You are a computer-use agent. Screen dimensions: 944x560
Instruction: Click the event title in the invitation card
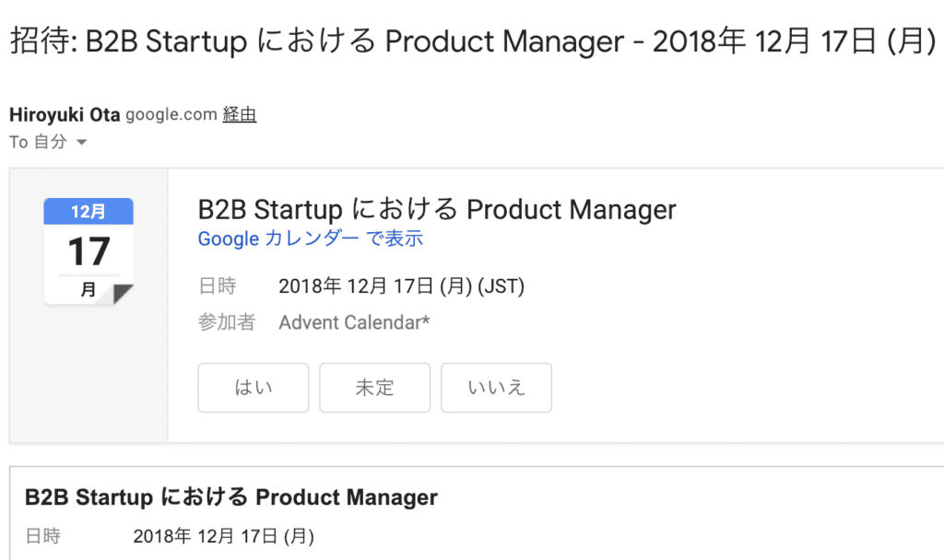(437, 209)
